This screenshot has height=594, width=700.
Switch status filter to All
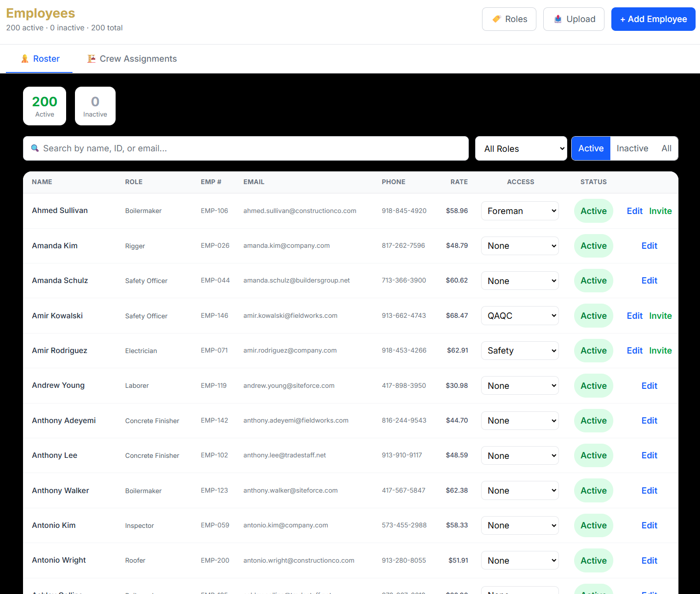click(666, 148)
